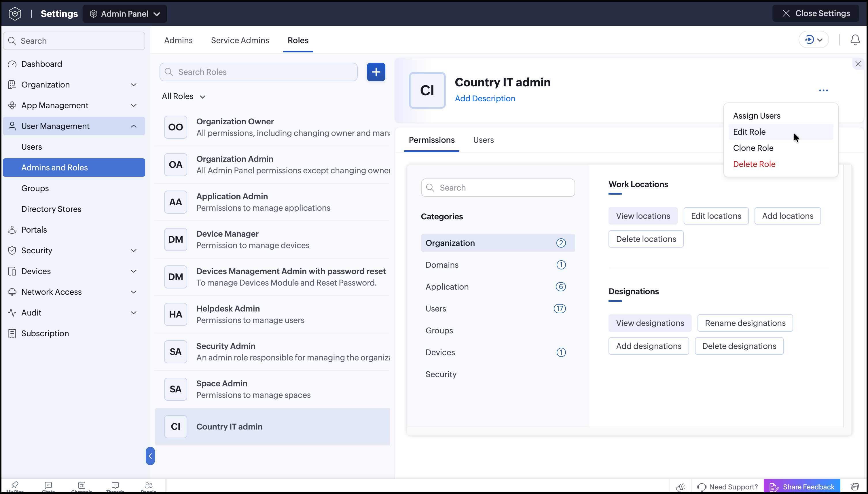
Task: Click the Share Feedback button
Action: coord(801,487)
